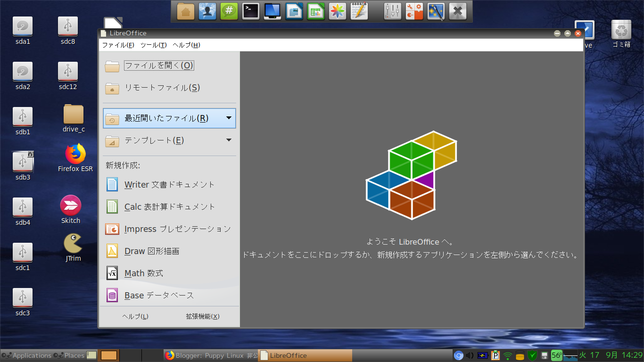Create a new Impress プレゼンテーション

pyautogui.click(x=169, y=229)
